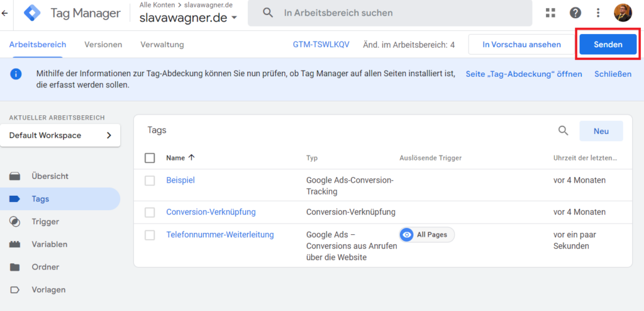
Task: Click the All Pages trigger chip
Action: tap(427, 234)
